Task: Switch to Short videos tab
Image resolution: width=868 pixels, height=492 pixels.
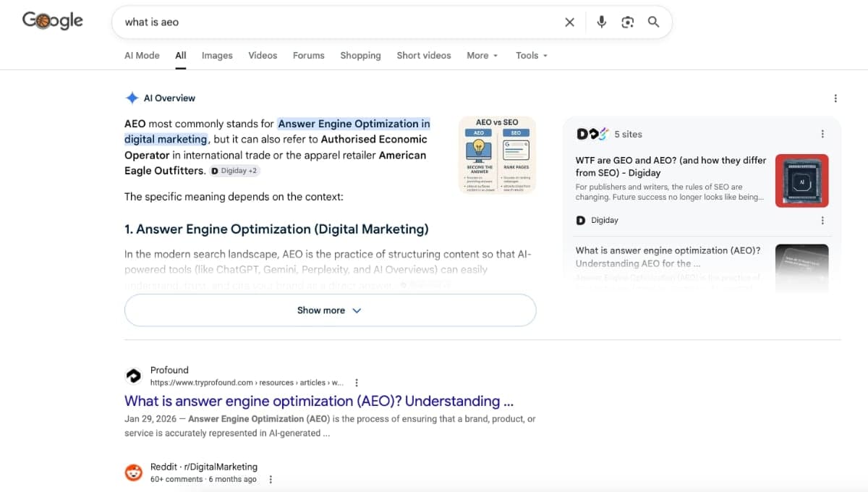Action: pyautogui.click(x=424, y=55)
